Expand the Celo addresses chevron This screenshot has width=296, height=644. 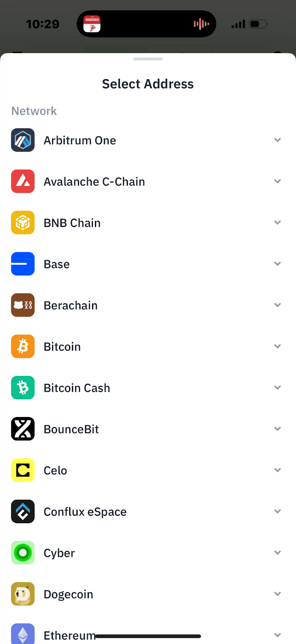(277, 470)
